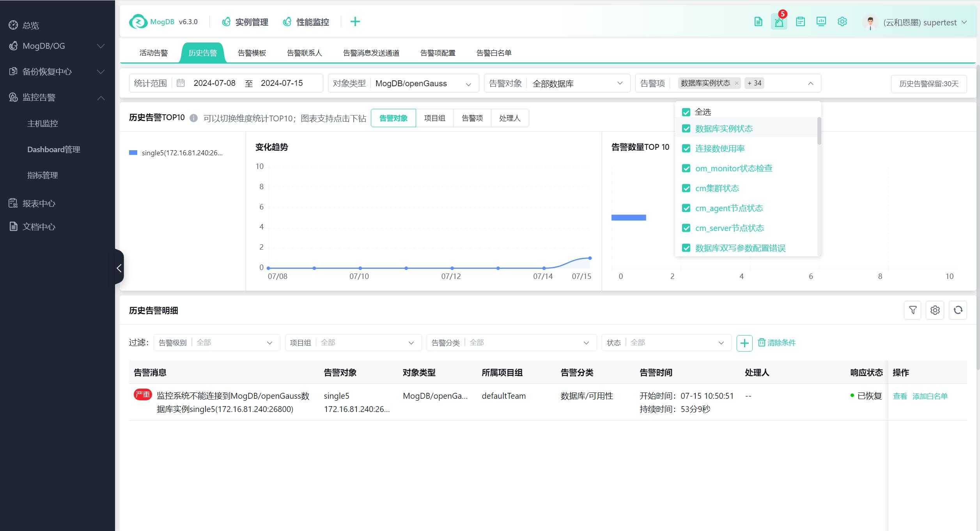980x531 pixels.
Task: Open column settings gear in 历史告警明细
Action: [935, 310]
